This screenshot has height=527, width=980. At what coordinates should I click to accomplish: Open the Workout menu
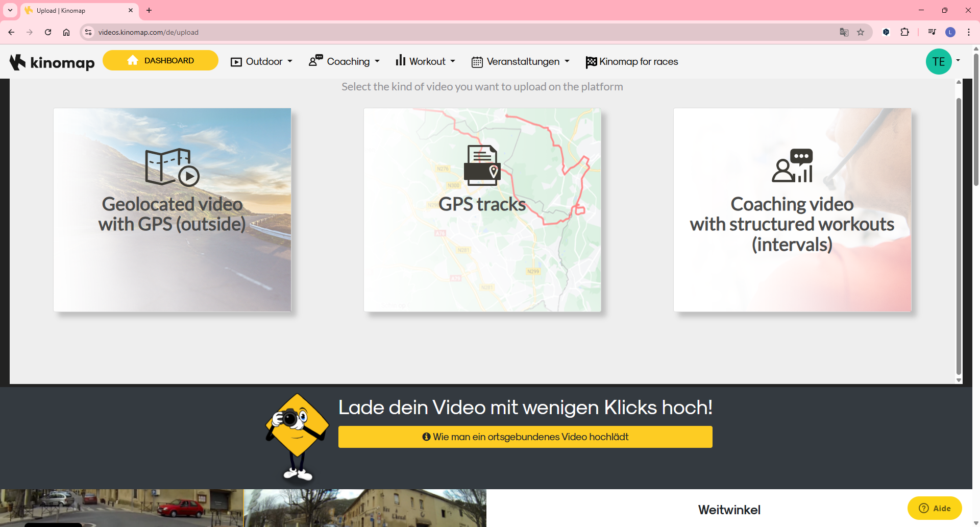click(x=425, y=62)
